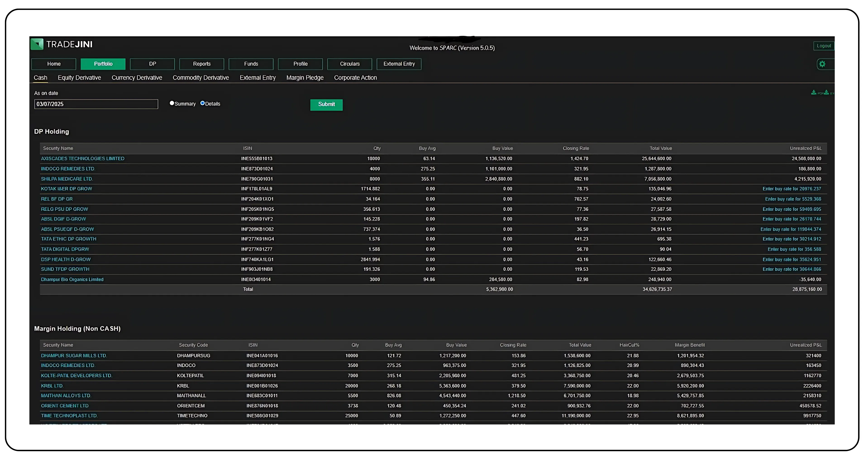Click Enter buy rate for 59409.695

tap(792, 209)
